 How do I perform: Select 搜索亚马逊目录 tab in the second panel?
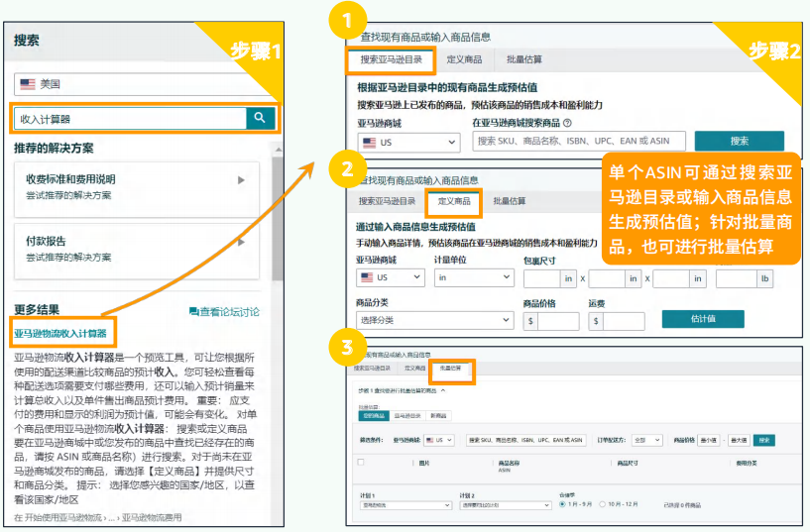point(387,201)
